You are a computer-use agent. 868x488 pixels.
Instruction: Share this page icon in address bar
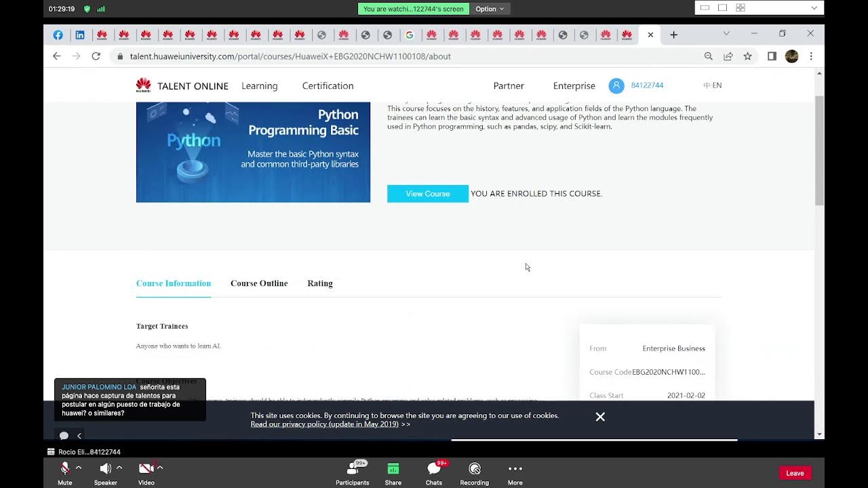tap(728, 56)
